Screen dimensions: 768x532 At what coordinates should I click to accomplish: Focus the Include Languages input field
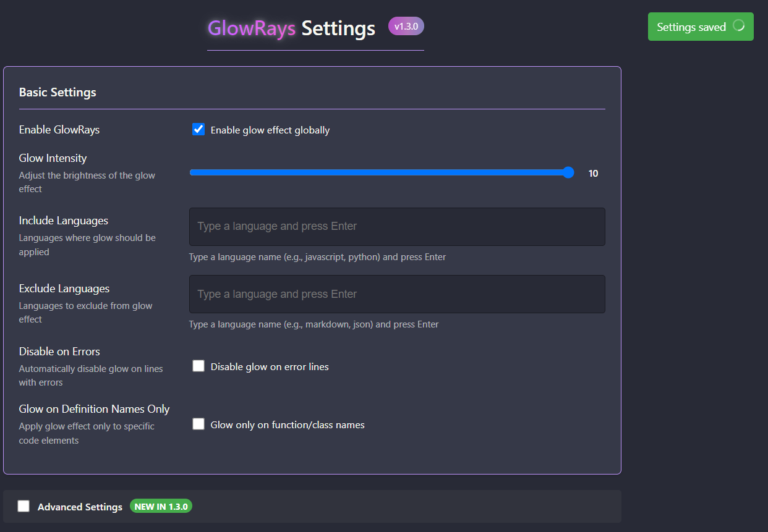397,226
